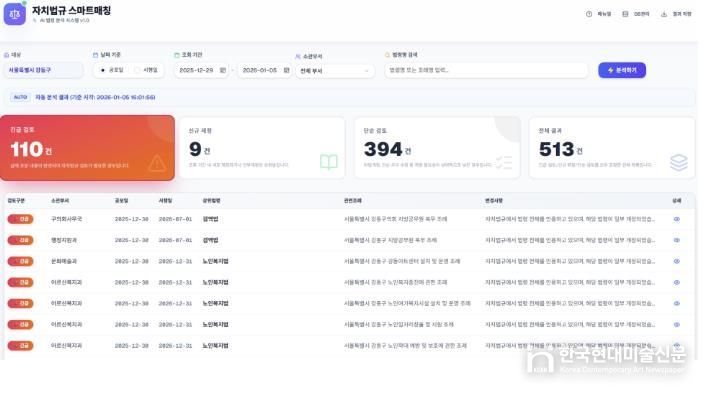Select the 신규 제정 9건 summary card
The width and height of the screenshot is (704, 395).
coord(262,148)
